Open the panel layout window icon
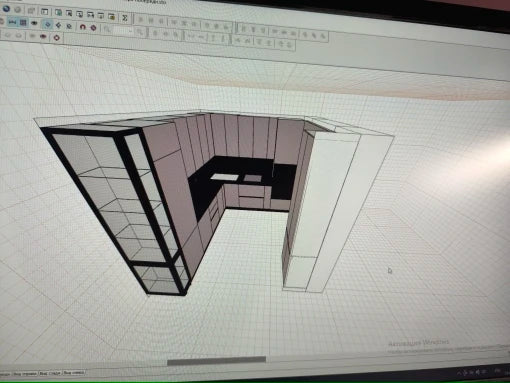Screen dimensions: 510x383 [x=44, y=12]
